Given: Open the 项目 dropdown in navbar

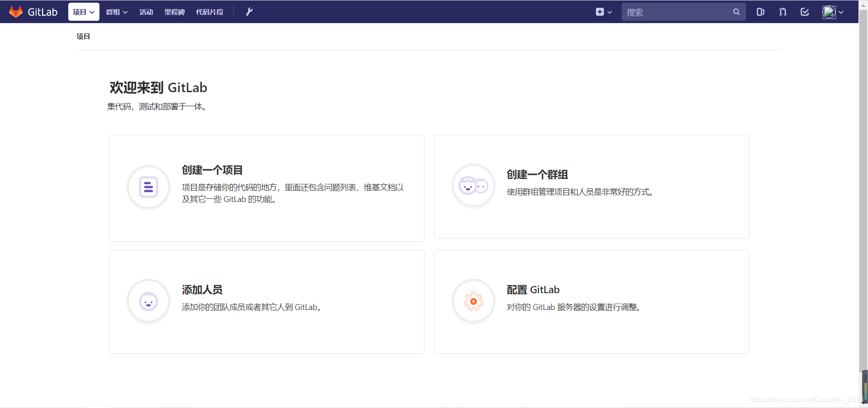Looking at the screenshot, I should point(84,12).
